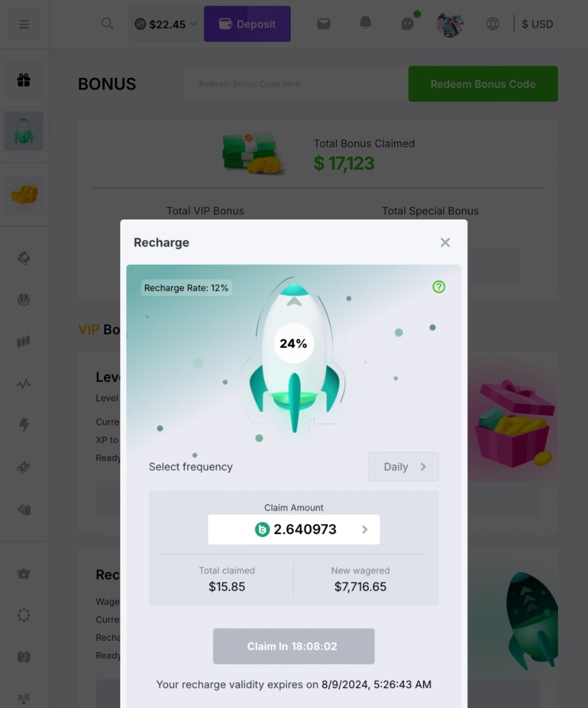Viewport: 588px width, 708px height.
Task: Click the search magnifier icon
Action: tap(107, 24)
